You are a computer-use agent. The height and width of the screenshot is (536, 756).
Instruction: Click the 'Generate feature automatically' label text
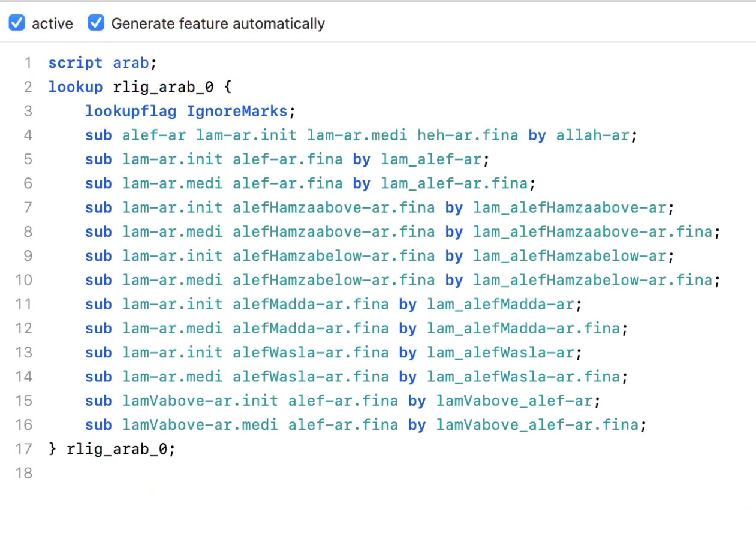click(x=218, y=24)
